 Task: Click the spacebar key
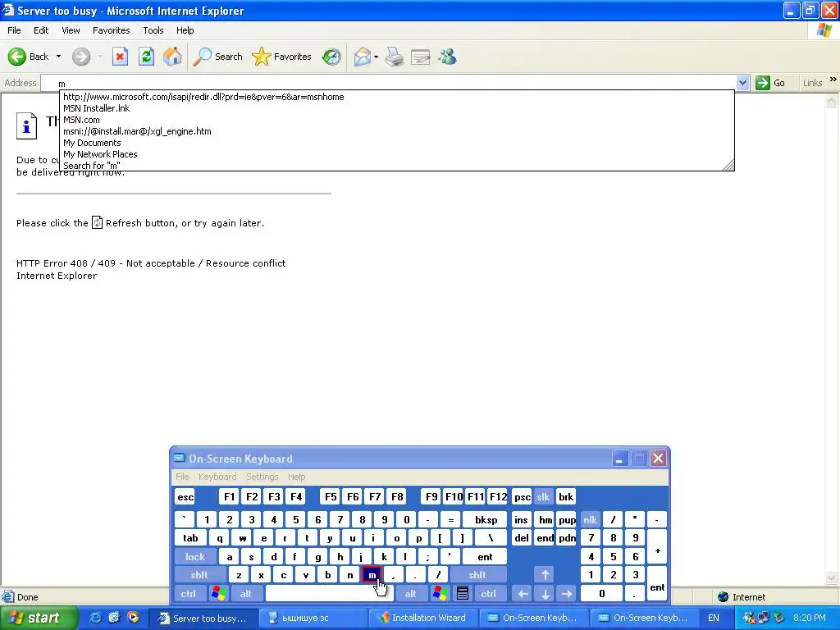coord(329,594)
